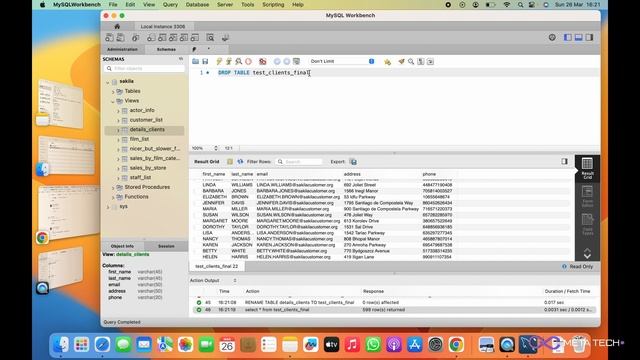Toggle invisible characters icon

(421, 61)
